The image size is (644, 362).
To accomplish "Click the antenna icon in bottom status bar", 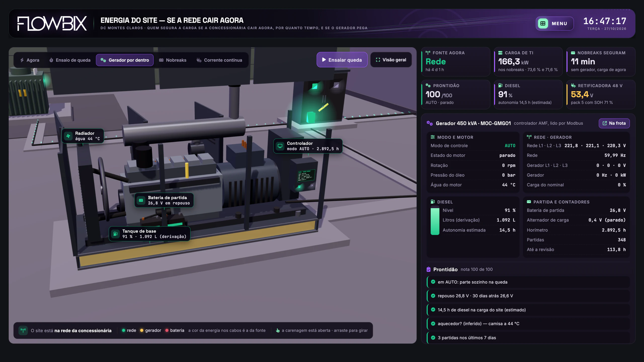I will [23, 330].
